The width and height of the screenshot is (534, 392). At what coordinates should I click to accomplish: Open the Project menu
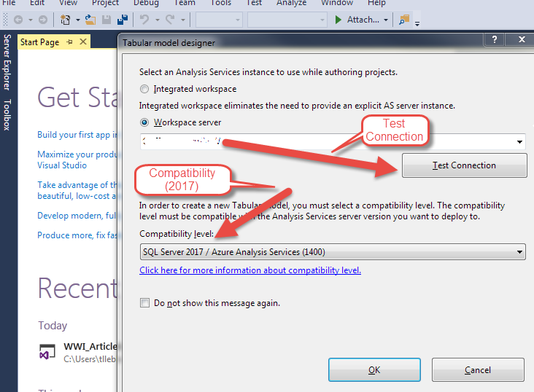point(105,3)
